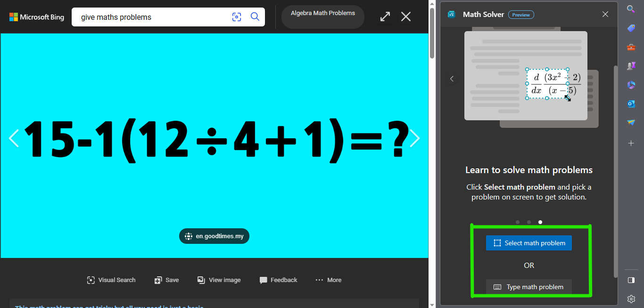Open the en.goodtimes.my source link
This screenshot has width=644, height=308.
pyautogui.click(x=214, y=236)
